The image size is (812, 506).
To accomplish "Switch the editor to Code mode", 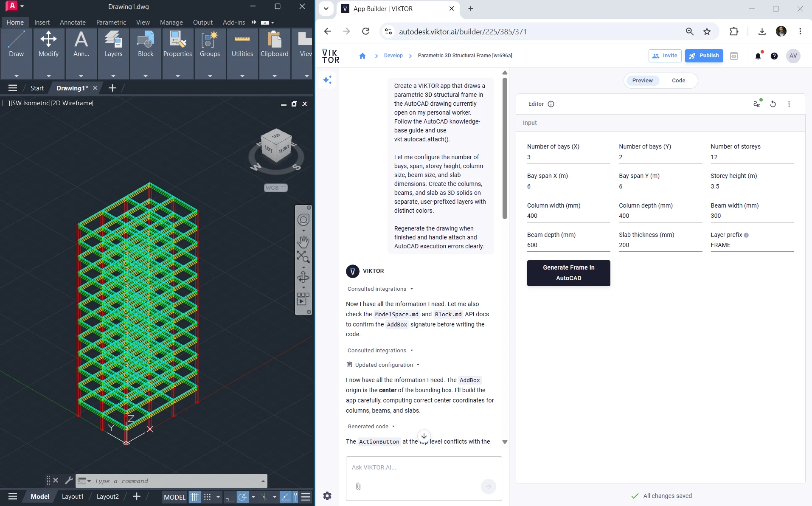I will [678, 80].
